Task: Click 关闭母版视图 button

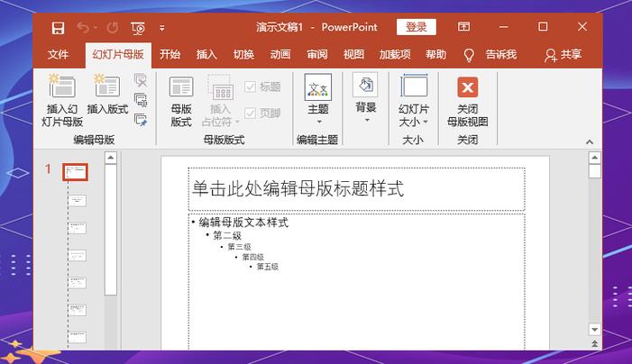Action: click(x=468, y=102)
